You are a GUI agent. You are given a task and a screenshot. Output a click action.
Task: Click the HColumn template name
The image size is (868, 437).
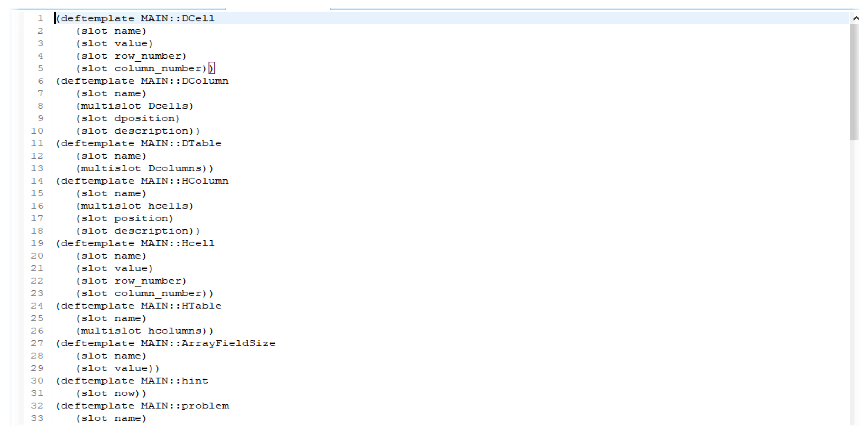click(205, 181)
